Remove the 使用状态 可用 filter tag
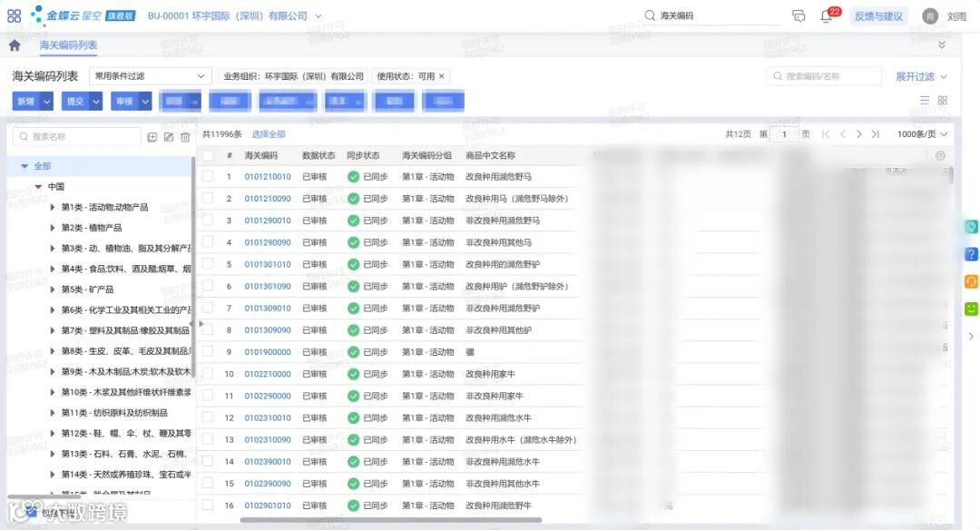980x530 pixels. click(441, 76)
